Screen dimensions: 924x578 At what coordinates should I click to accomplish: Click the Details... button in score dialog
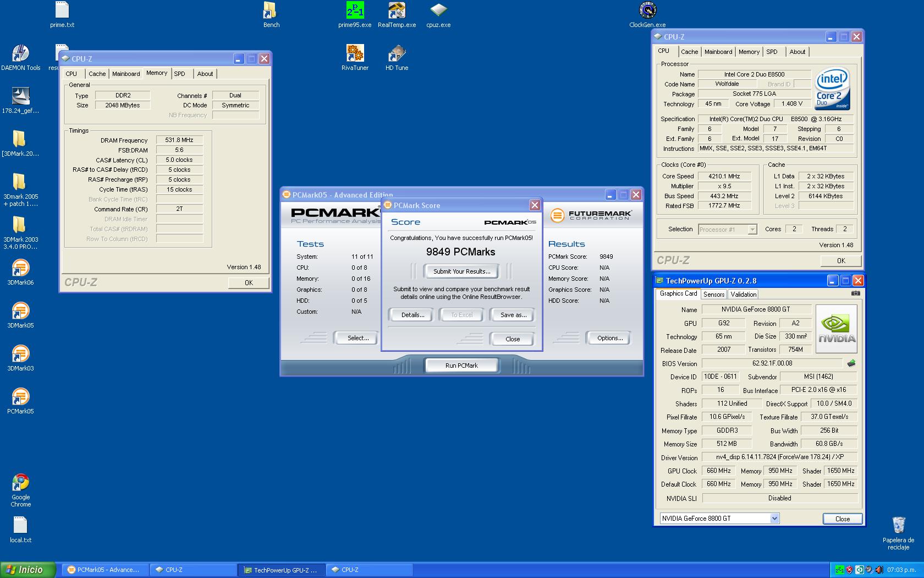tap(413, 315)
